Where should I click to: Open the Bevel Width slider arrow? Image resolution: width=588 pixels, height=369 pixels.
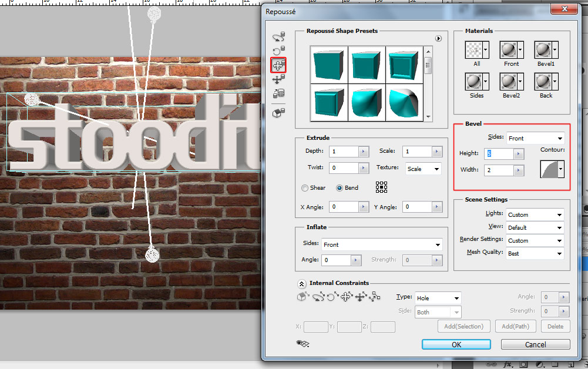point(519,170)
